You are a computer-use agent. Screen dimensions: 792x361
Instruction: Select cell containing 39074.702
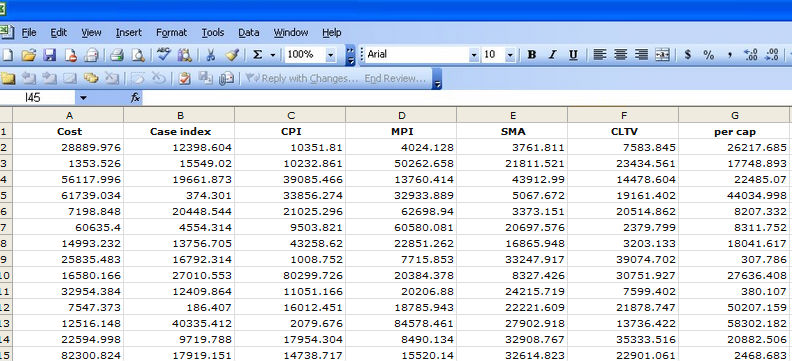point(623,259)
